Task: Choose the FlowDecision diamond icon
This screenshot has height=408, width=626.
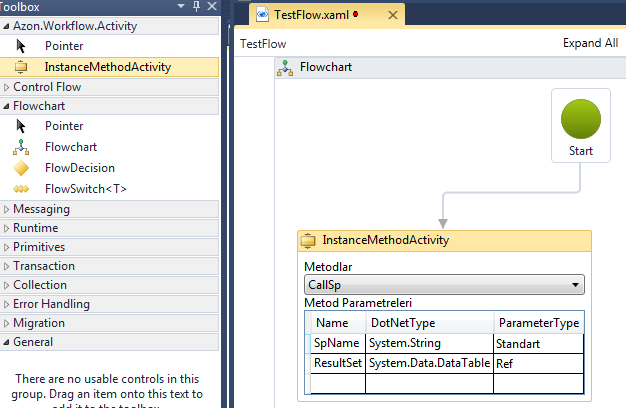Action: tap(21, 168)
